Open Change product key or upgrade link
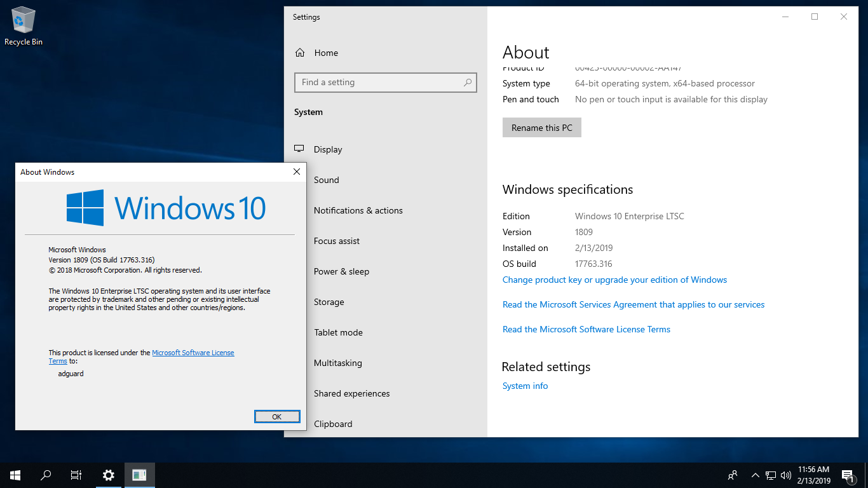Screen dimensions: 868x488 tap(614, 280)
